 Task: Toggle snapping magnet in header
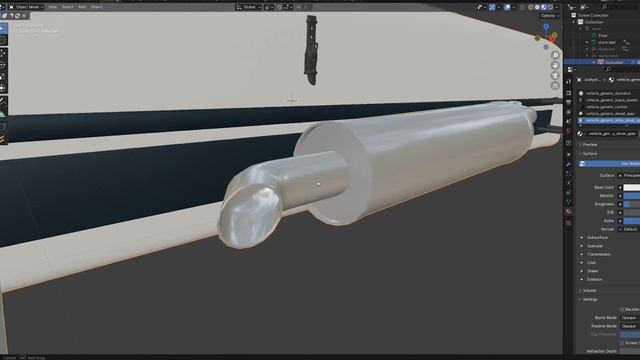[x=280, y=7]
